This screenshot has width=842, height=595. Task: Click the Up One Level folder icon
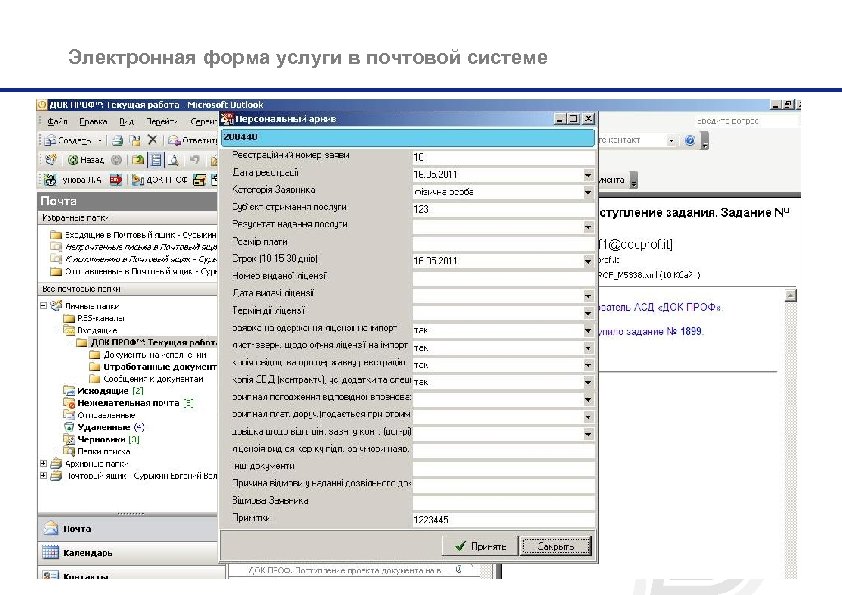(138, 159)
